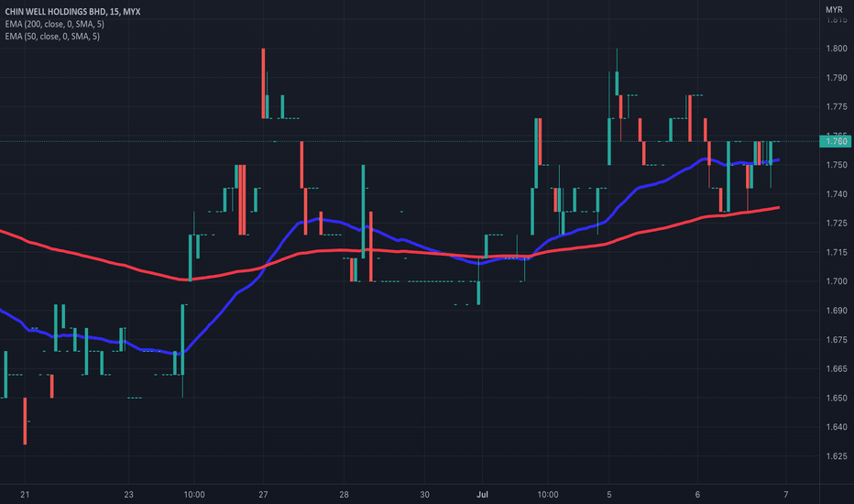
Task: Click the 1.800 price axis label
Action: tap(837, 49)
